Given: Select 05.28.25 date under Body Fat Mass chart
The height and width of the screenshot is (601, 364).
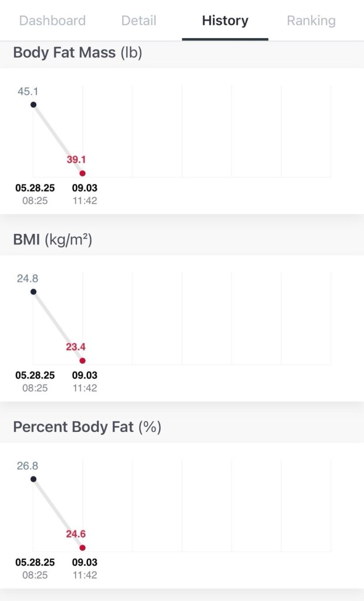Looking at the screenshot, I should point(35,188).
